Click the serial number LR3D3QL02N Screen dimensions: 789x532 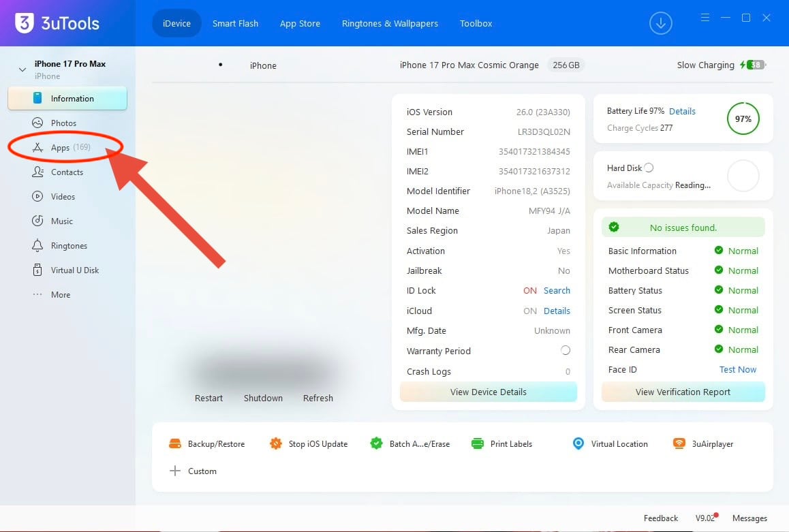point(544,131)
